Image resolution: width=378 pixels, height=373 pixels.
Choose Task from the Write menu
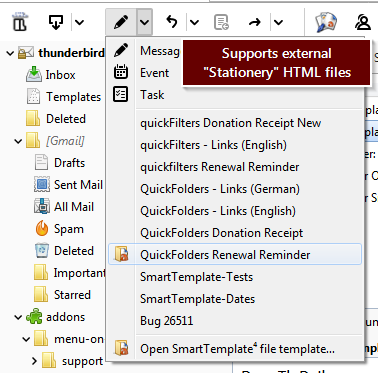[x=152, y=95]
